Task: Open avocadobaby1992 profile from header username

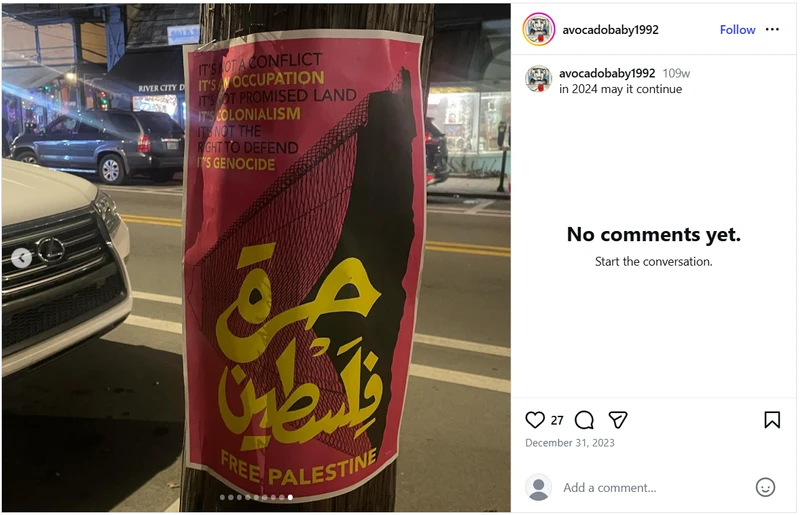Action: [x=610, y=30]
